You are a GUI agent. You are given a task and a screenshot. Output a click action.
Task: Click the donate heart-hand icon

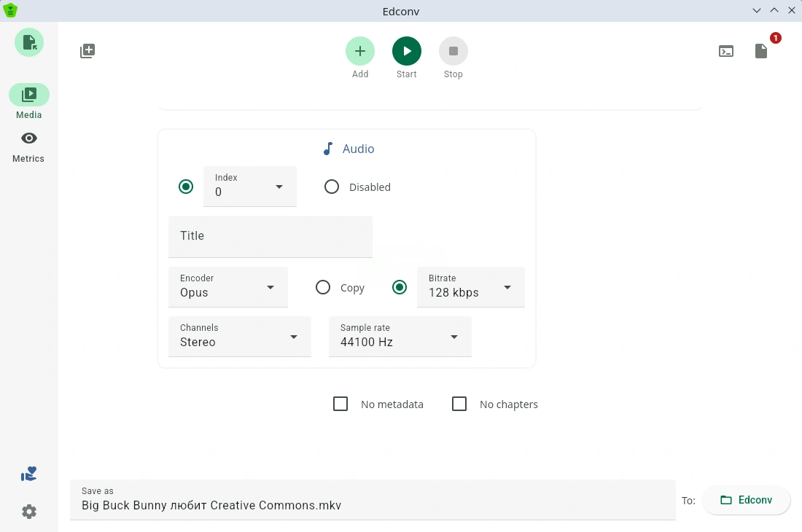[x=29, y=474]
